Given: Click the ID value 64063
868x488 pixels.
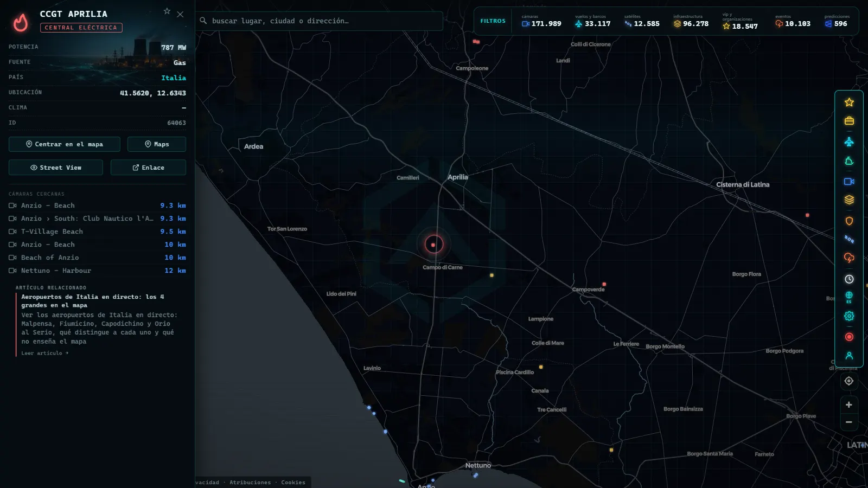Looking at the screenshot, I should coord(176,123).
